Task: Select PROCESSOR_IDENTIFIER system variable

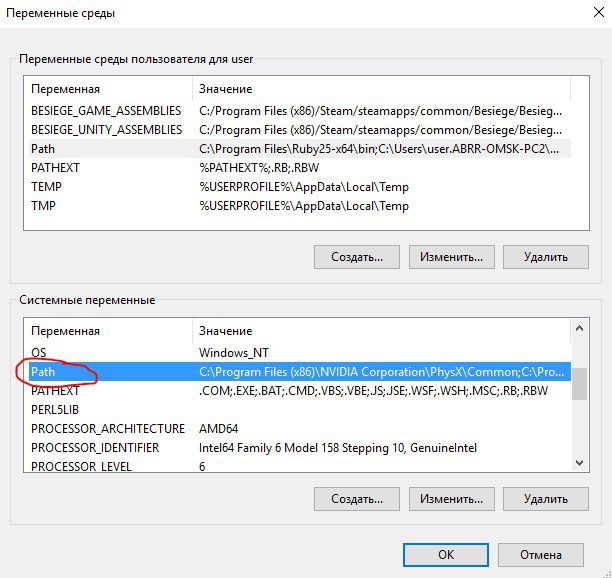Action: pos(300,448)
